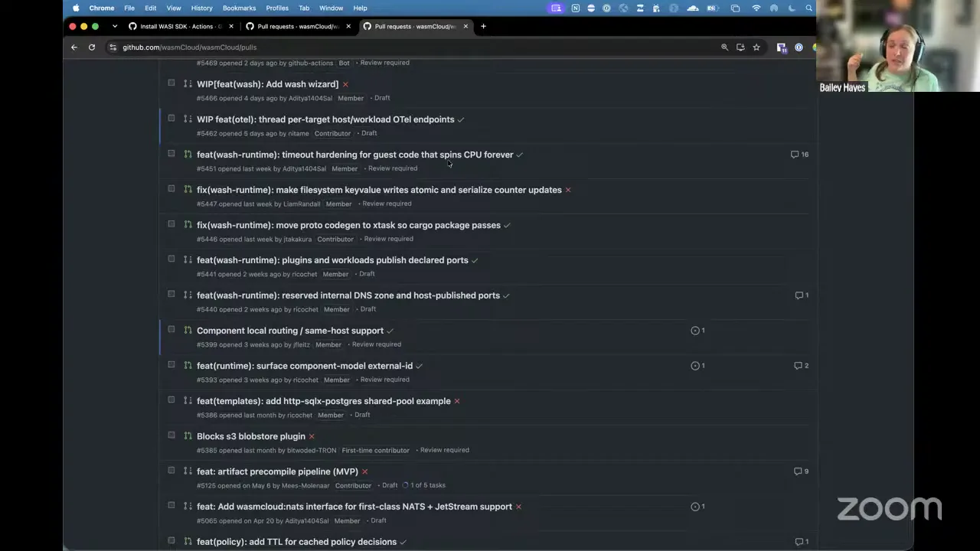Click the 'First-time contributor' label
Screen dimensions: 980x551
(375, 451)
